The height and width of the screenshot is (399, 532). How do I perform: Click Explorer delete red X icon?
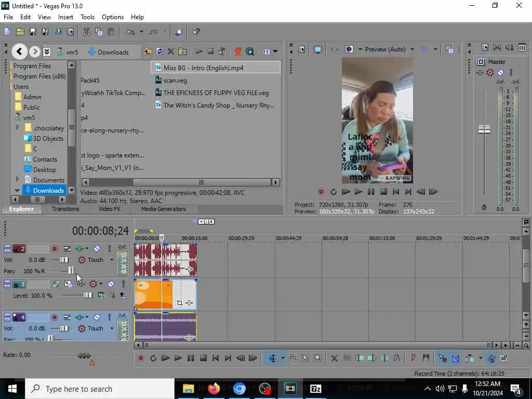(x=170, y=51)
